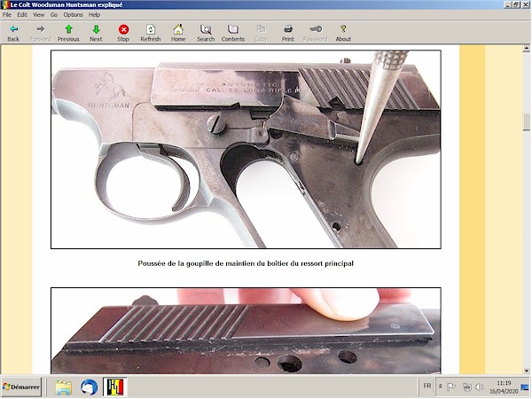Viewport: 532px width, 399px height.
Task: Open the Options menu
Action: (73, 14)
